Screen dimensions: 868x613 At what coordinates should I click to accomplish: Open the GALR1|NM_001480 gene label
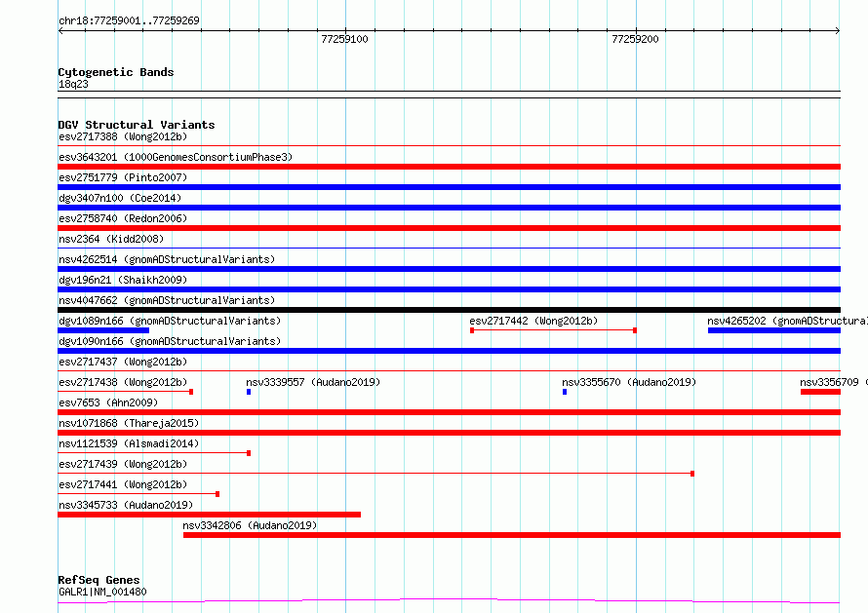point(102,592)
